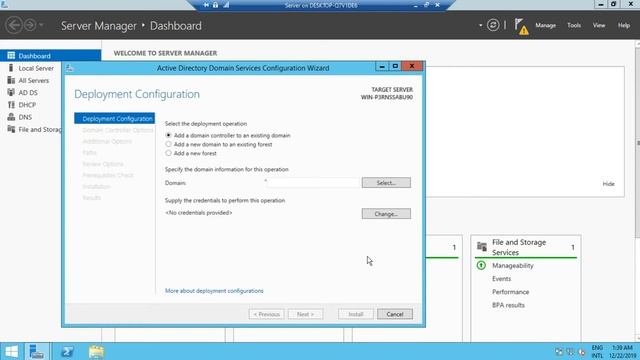Click File and Storage Services tile title
Screen dimensions: 640x360
(x=519, y=247)
